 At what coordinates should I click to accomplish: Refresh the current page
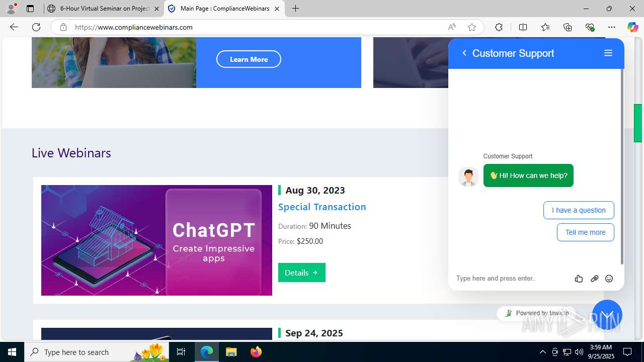pyautogui.click(x=36, y=27)
